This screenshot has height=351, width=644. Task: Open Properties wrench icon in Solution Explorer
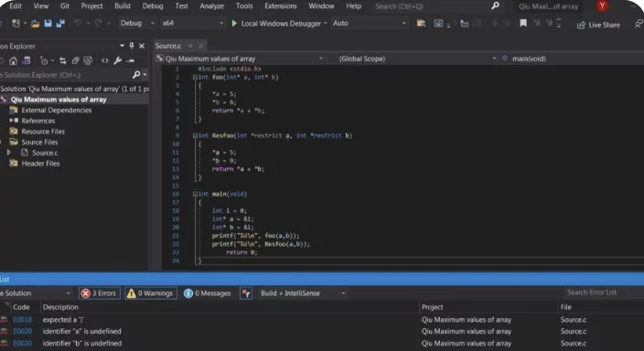[117, 60]
